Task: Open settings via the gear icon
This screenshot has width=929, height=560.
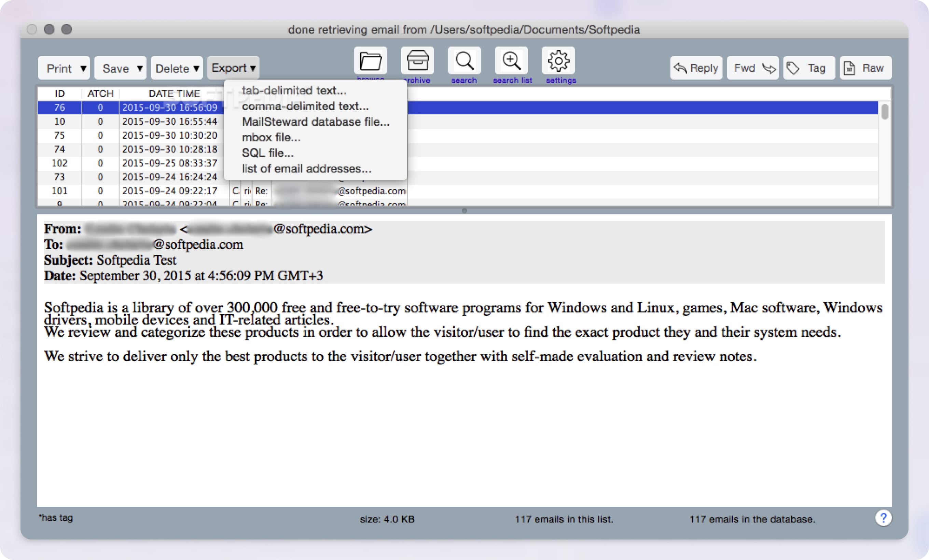Action: (559, 61)
